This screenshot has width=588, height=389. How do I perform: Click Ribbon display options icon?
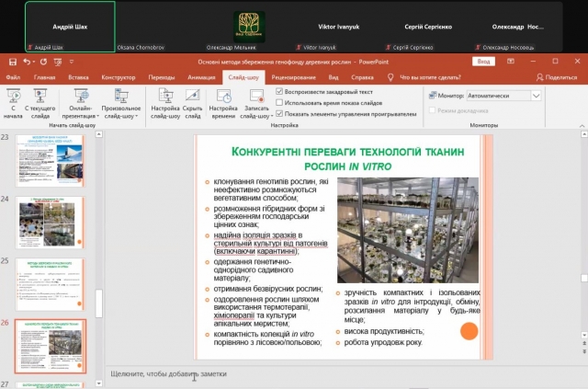pyautogui.click(x=511, y=62)
